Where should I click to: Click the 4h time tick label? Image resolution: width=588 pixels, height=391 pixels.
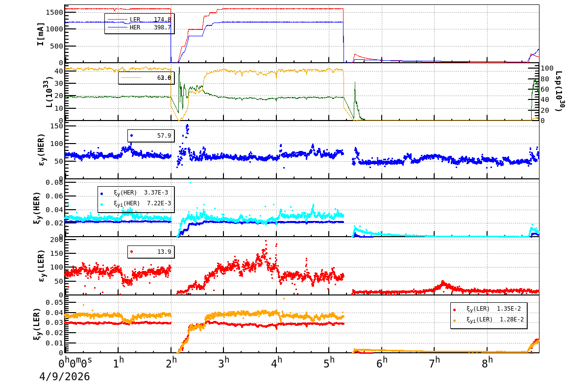(276, 363)
